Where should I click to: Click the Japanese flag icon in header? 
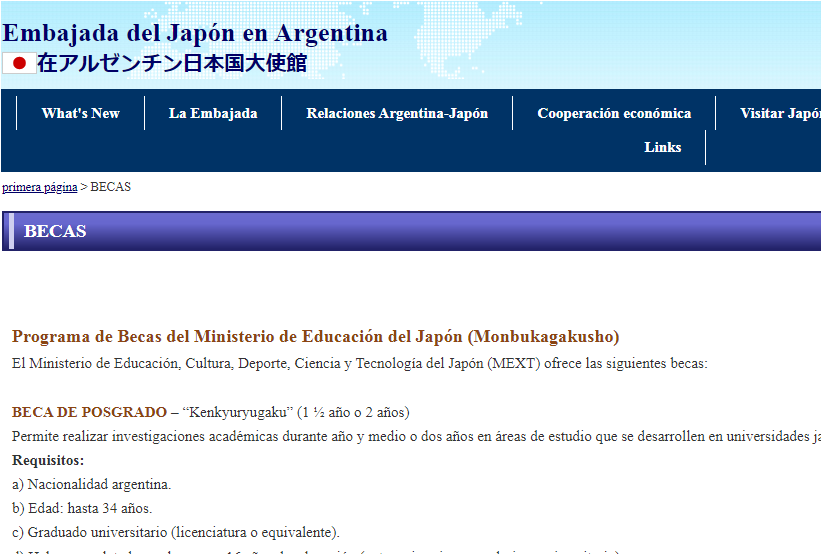(19, 63)
